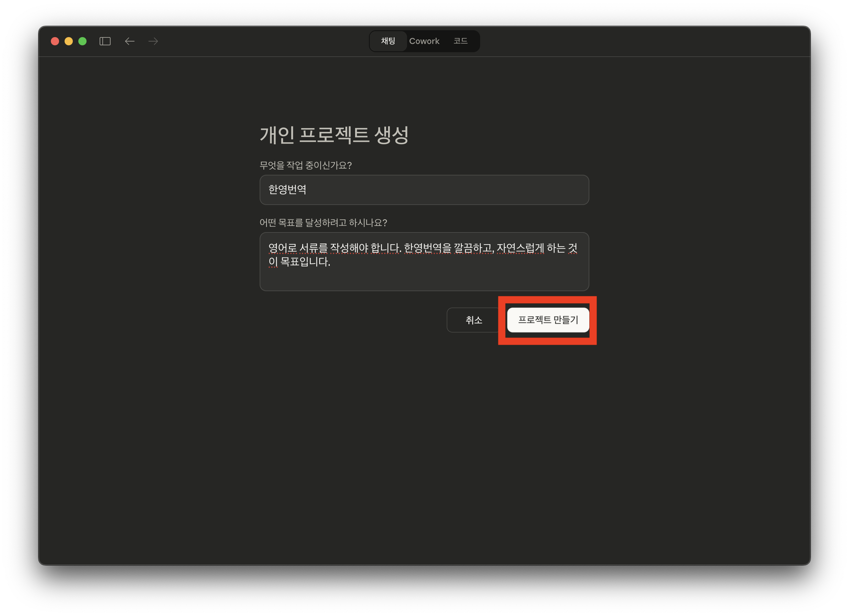
Task: Focus the project name field containing 한영번역
Action: 424,190
